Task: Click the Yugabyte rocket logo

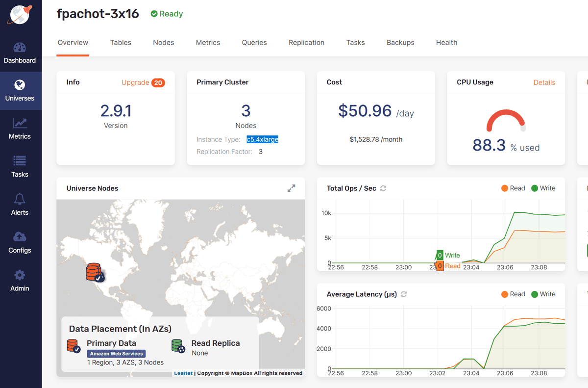Action: click(20, 15)
